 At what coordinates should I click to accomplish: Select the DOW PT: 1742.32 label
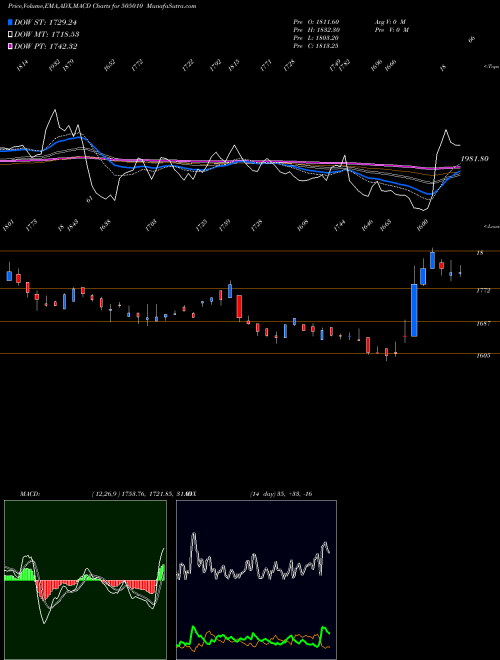pyautogui.click(x=45, y=46)
